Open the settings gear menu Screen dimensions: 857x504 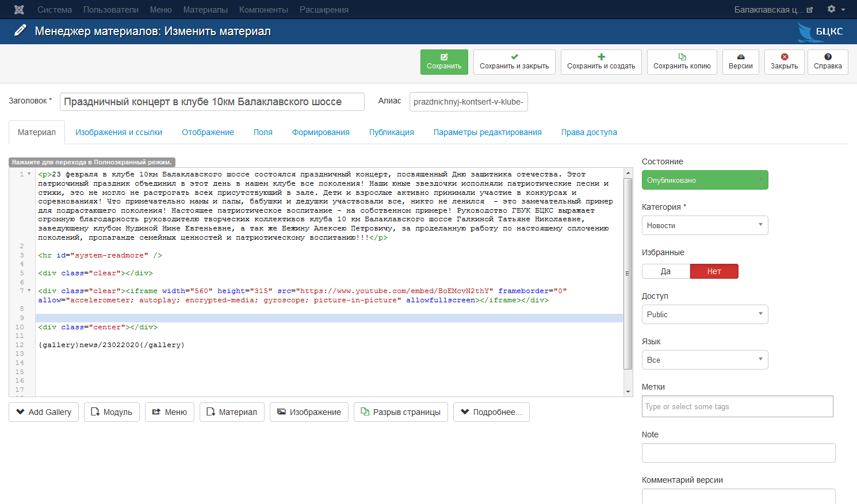click(836, 9)
